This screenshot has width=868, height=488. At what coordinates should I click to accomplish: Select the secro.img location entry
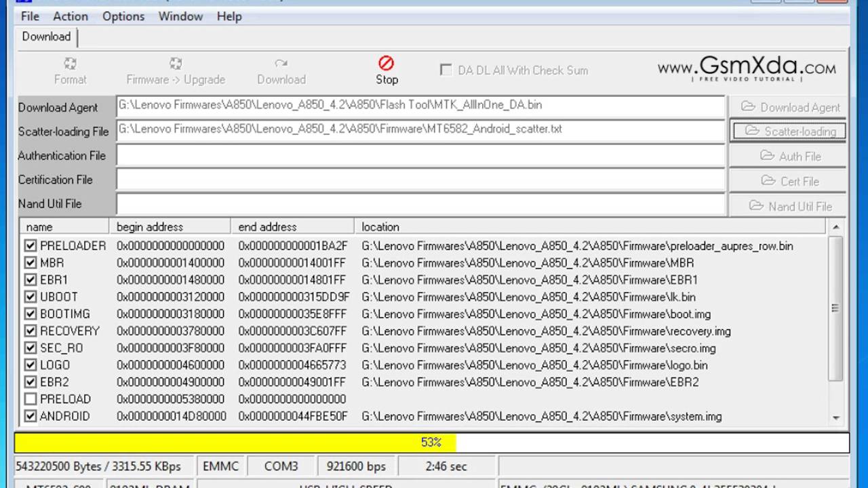click(x=538, y=348)
